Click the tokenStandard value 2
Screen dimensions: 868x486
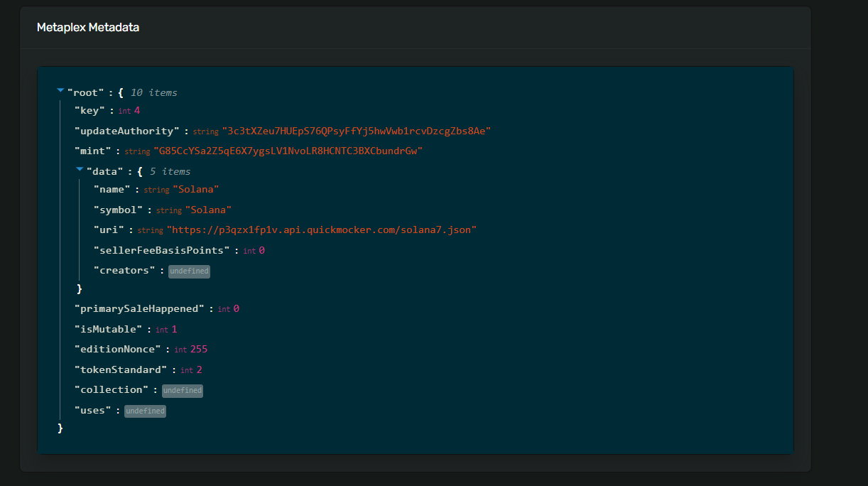200,370
